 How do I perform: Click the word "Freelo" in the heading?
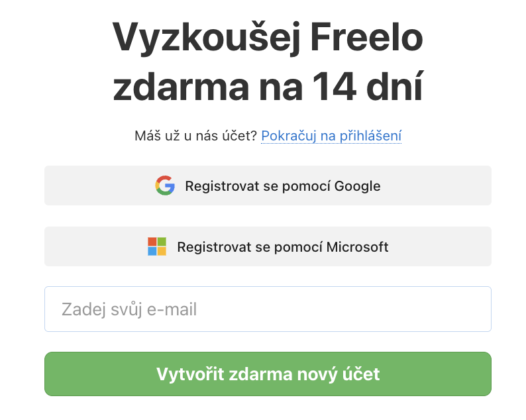pos(365,38)
